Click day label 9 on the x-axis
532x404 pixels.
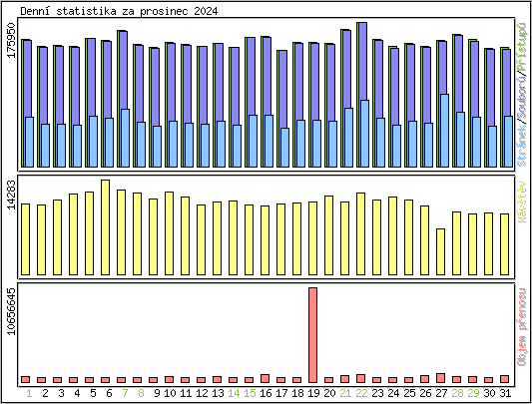[x=157, y=393]
